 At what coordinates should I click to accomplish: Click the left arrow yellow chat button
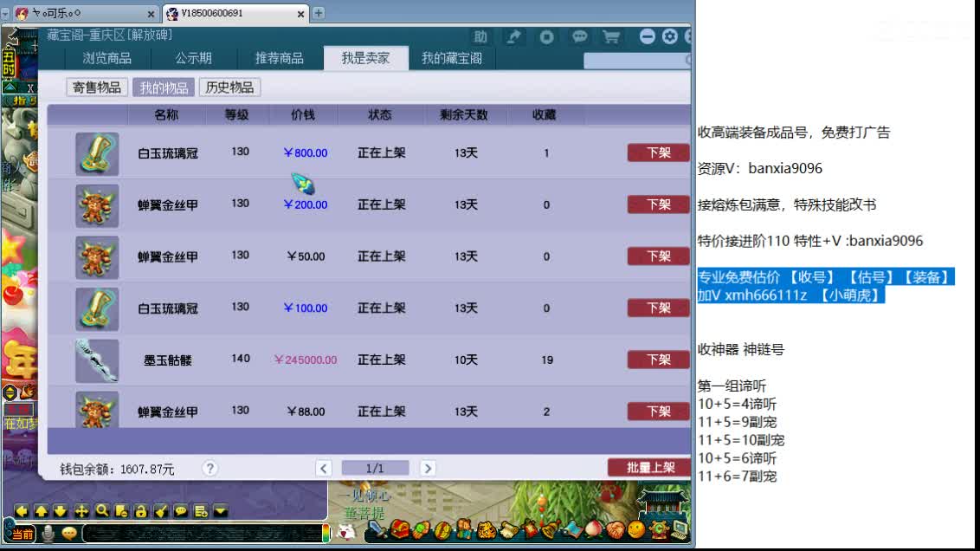[22, 511]
